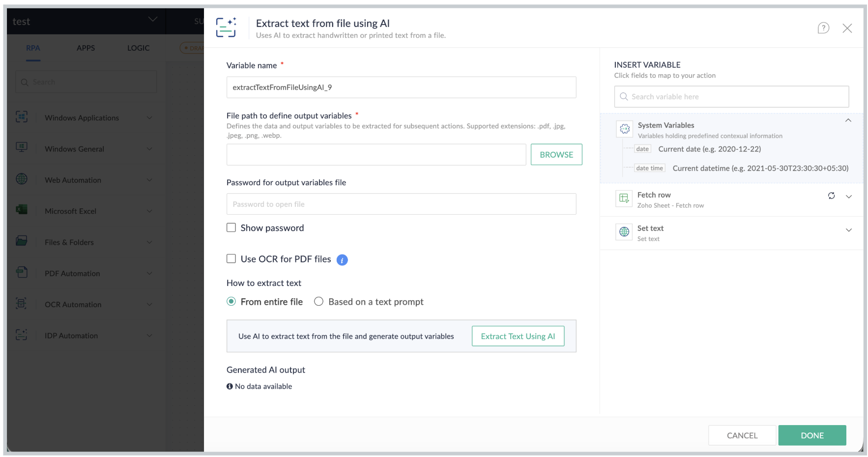The image size is (868, 457).
Task: Click the Microsoft Excel sidebar icon
Action: tap(22, 210)
